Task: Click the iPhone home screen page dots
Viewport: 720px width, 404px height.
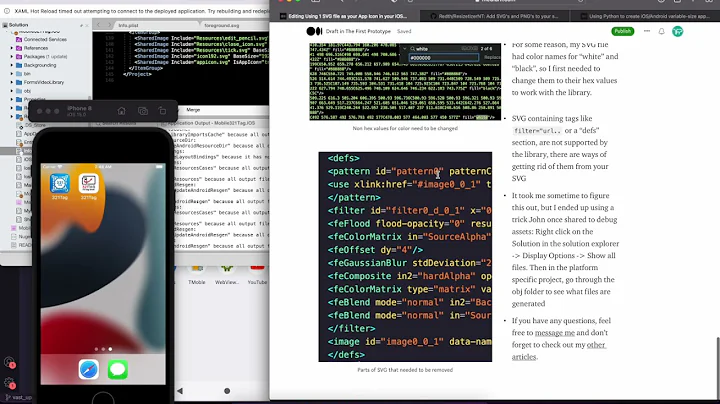Action: point(103,349)
